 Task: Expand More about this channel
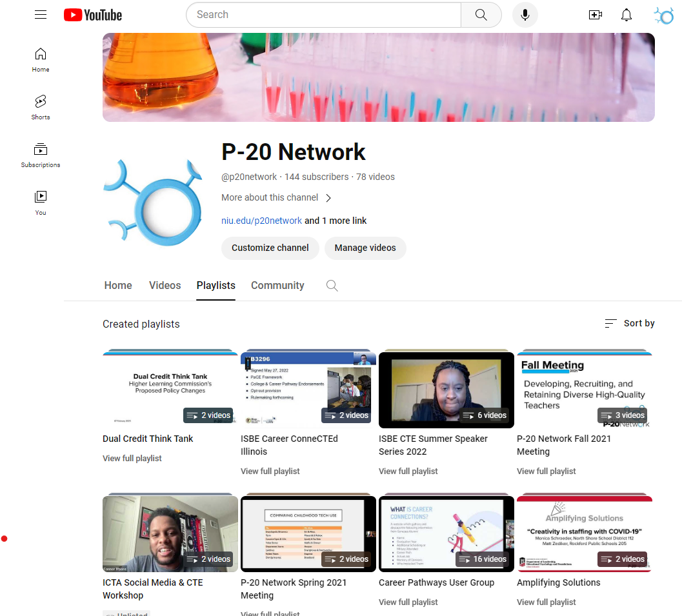[276, 198]
